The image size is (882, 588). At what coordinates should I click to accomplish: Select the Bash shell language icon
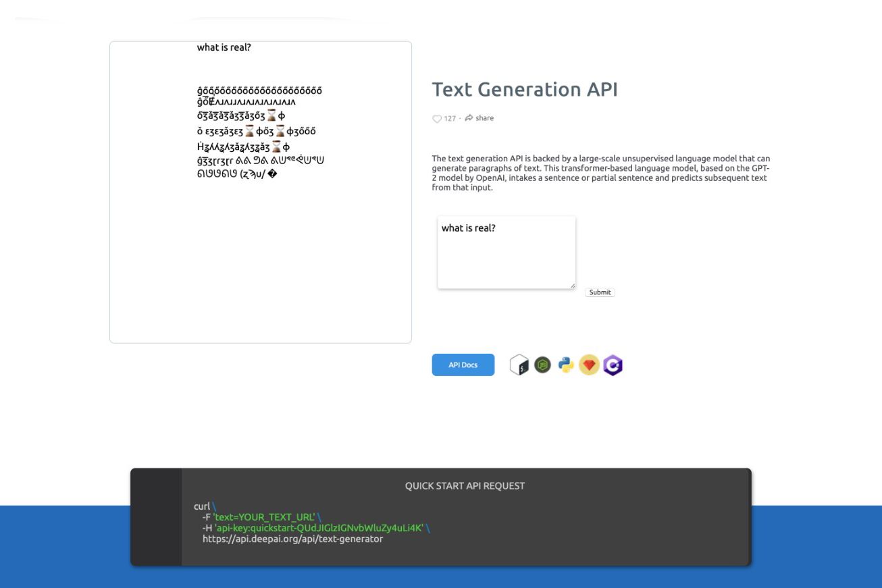point(519,365)
